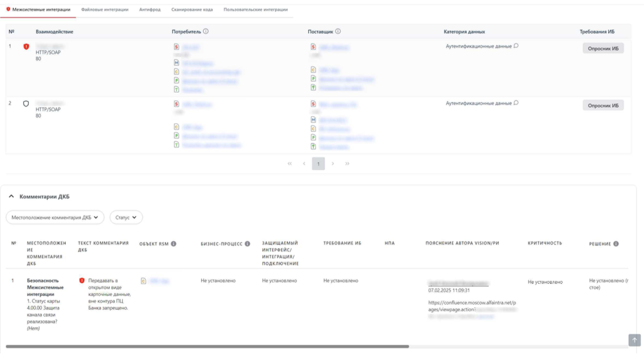Viewport: 644px width, 355px height.
Task: Click Аутентификационные данные text in row 1
Action: (x=479, y=46)
